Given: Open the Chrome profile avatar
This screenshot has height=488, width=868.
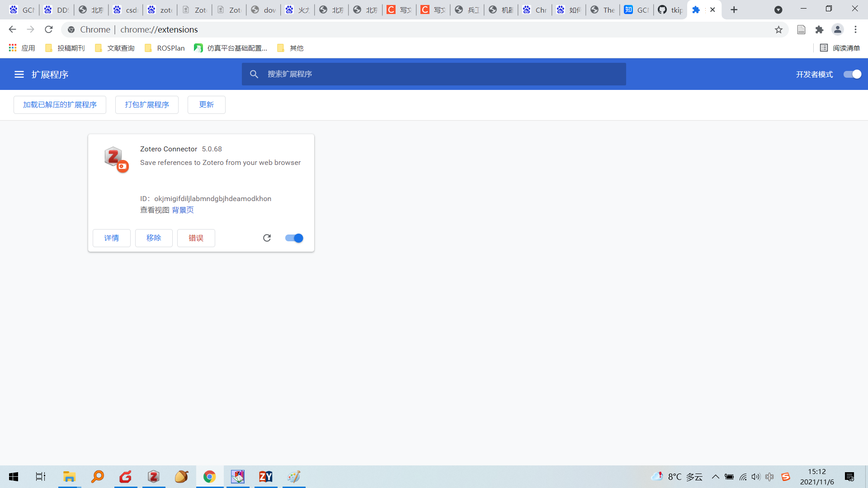Looking at the screenshot, I should [837, 30].
